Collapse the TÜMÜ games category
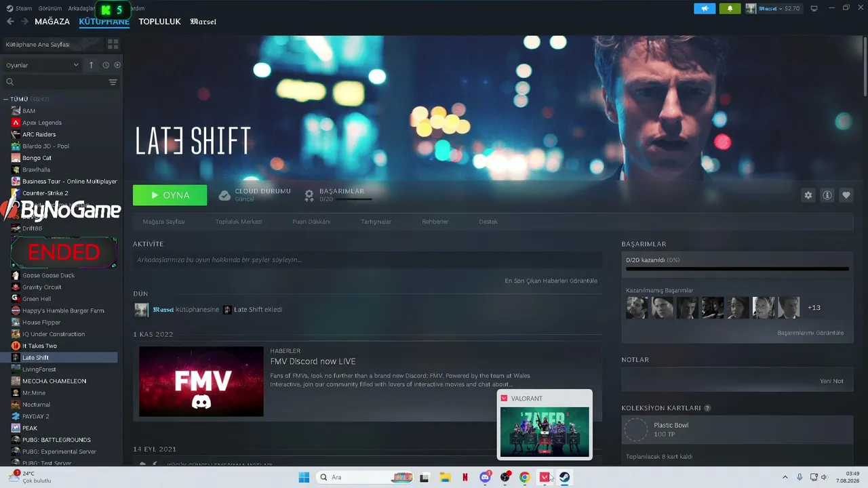Viewport: 868px width, 488px height. tap(5, 99)
